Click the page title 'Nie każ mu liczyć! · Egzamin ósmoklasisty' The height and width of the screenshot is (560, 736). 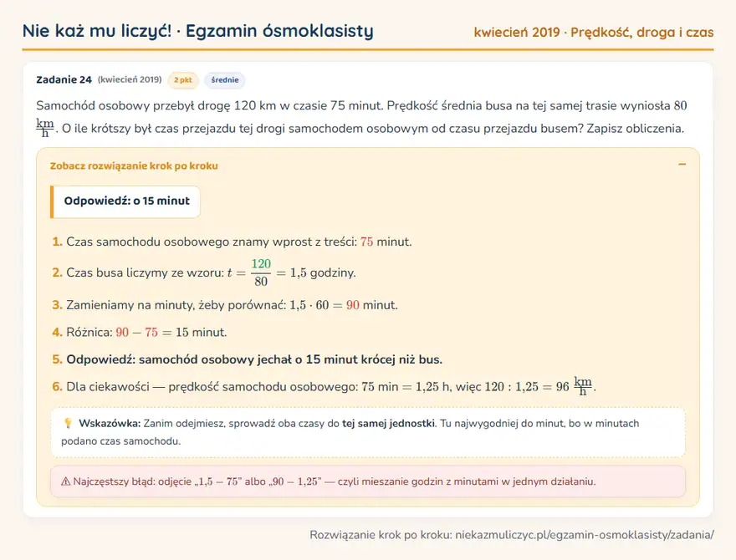(198, 31)
